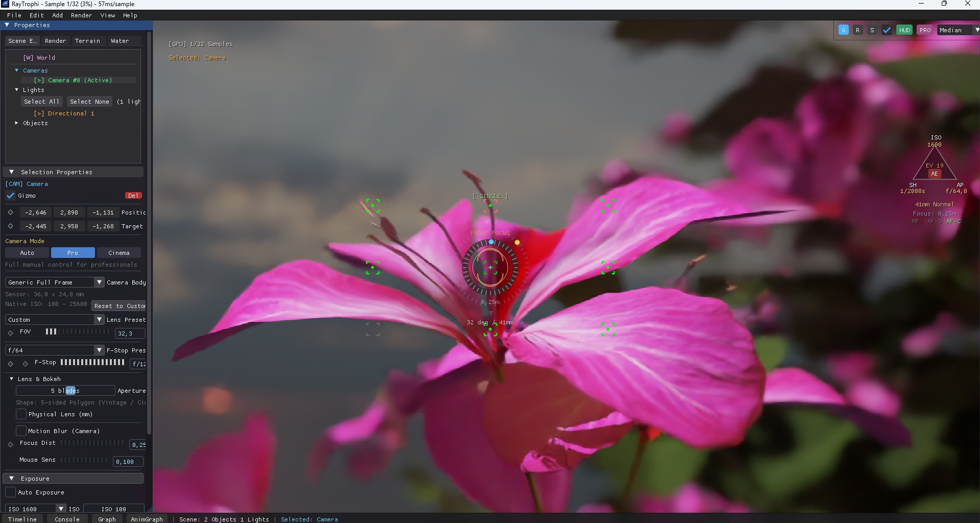Image resolution: width=980 pixels, height=523 pixels.
Task: Select the S scale mode icon
Action: pos(873,30)
